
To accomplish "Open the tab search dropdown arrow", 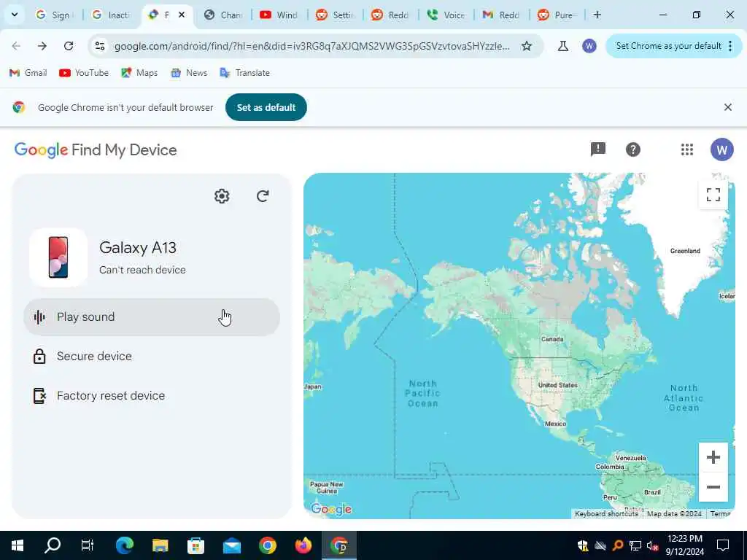I will coord(15,15).
